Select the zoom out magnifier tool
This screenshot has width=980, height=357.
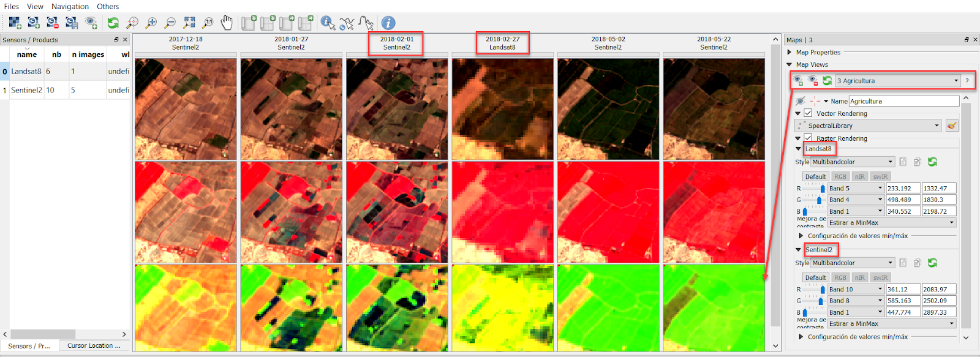tap(170, 23)
